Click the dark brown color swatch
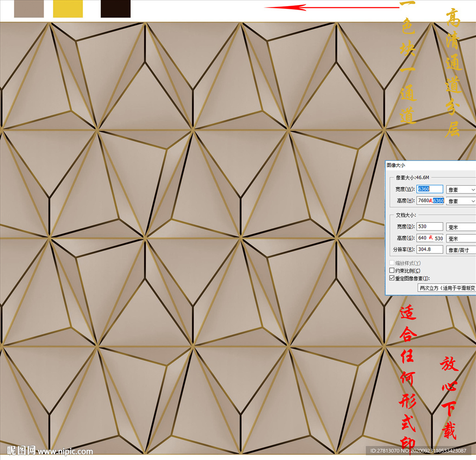Viewport: 476px width, 460px height. [116, 9]
